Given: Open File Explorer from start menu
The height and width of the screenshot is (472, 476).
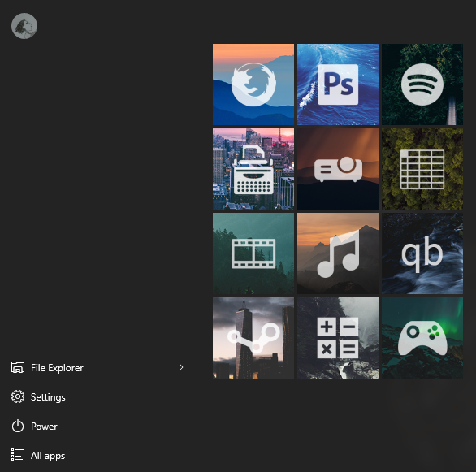Looking at the screenshot, I should pos(97,367).
